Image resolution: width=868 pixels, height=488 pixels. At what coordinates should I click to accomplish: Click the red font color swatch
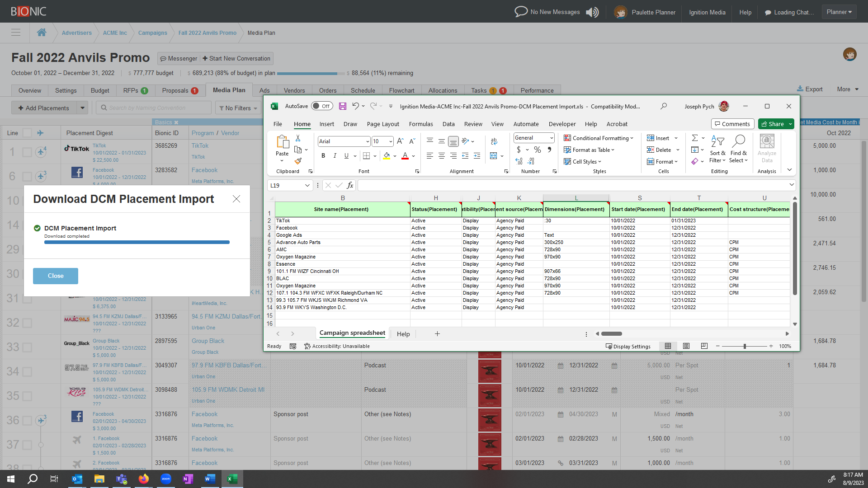click(405, 156)
